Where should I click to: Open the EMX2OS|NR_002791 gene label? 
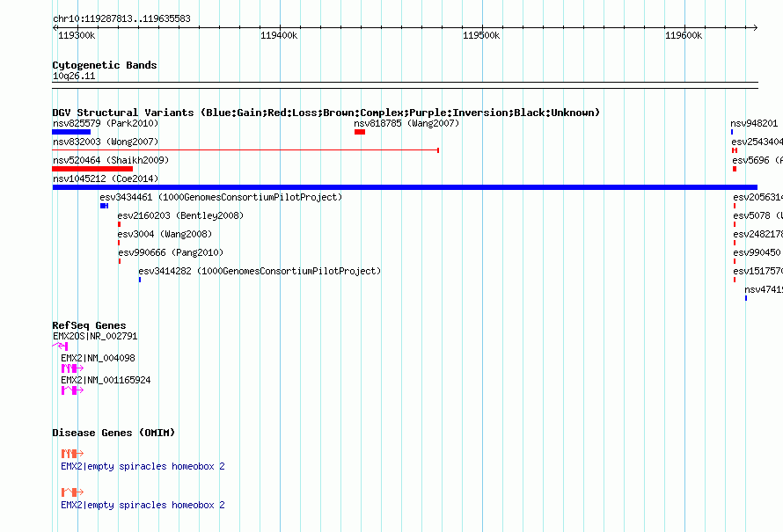[x=95, y=337]
